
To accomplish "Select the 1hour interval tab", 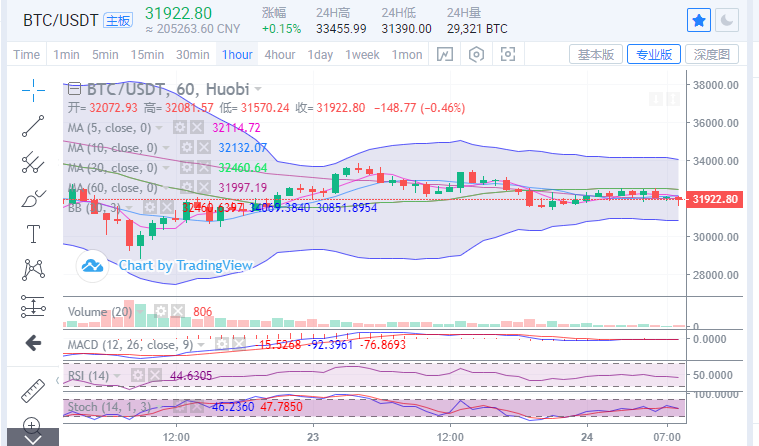I will [x=237, y=55].
